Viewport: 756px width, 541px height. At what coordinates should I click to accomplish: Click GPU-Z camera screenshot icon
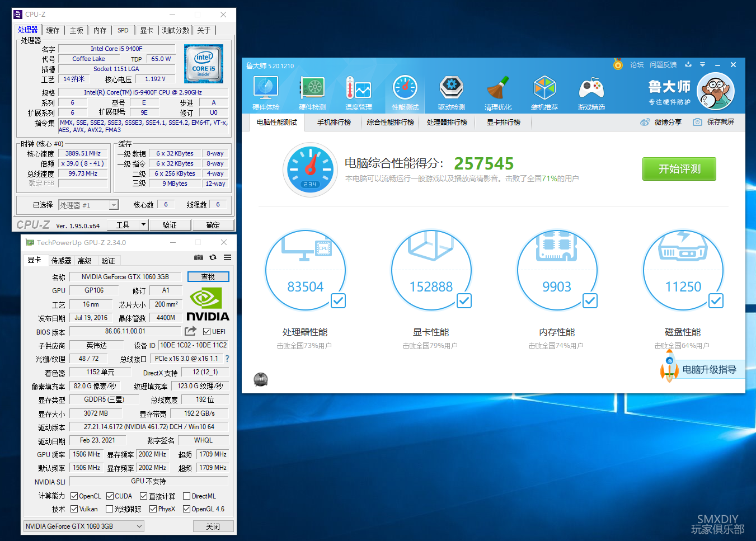(199, 258)
